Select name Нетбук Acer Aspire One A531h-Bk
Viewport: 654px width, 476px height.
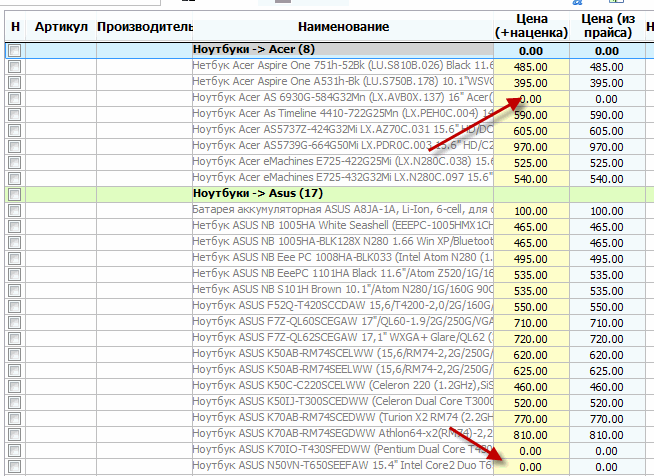tap(276, 81)
